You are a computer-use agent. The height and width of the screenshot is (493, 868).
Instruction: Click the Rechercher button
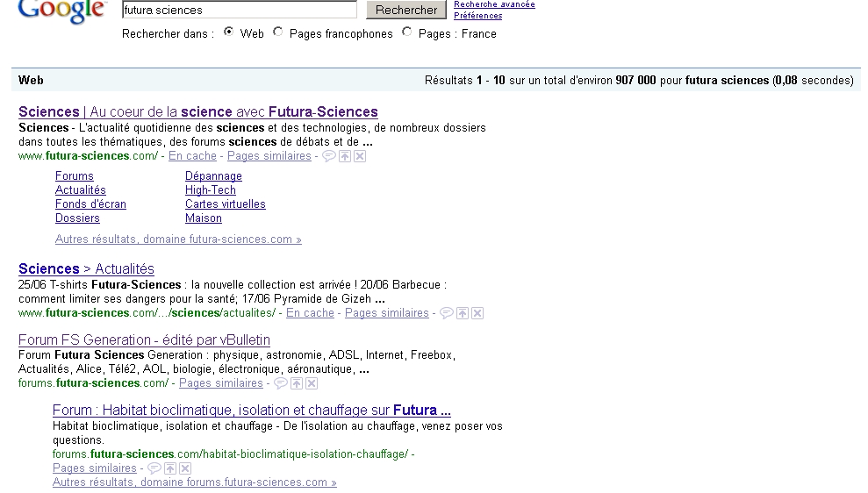tap(405, 10)
